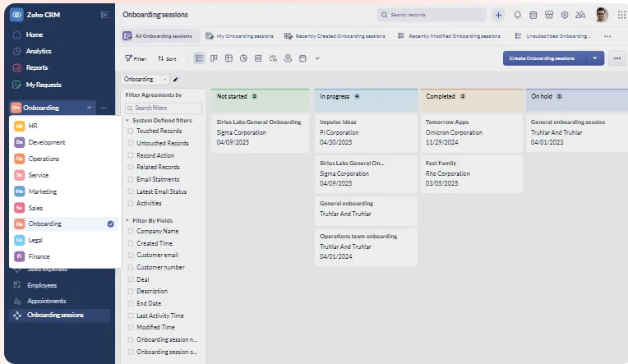This screenshot has height=364, width=628.
Task: Switch to table grid view icon
Action: [229, 58]
